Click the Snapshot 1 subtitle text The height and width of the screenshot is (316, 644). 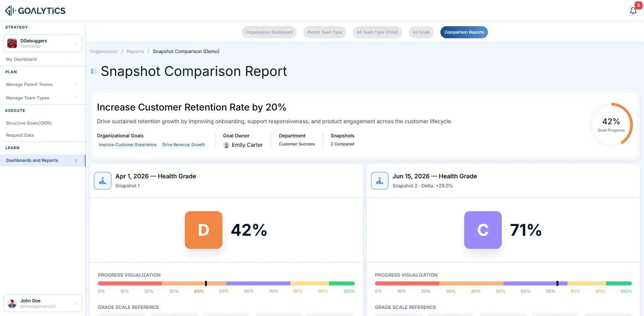point(127,186)
